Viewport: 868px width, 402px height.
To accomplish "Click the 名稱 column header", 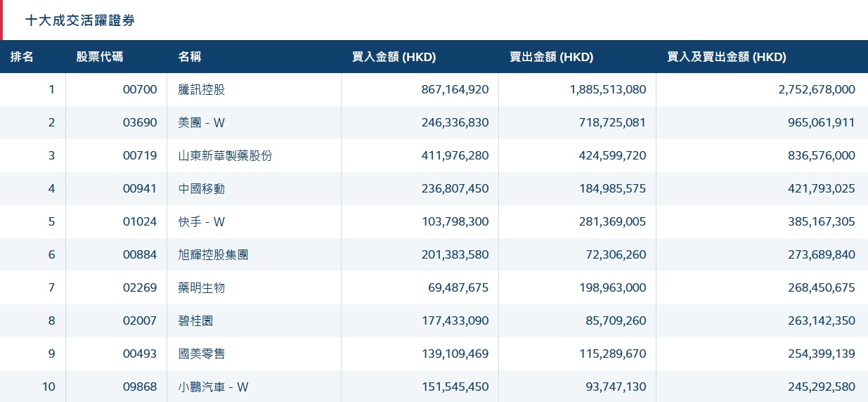I will tap(190, 57).
